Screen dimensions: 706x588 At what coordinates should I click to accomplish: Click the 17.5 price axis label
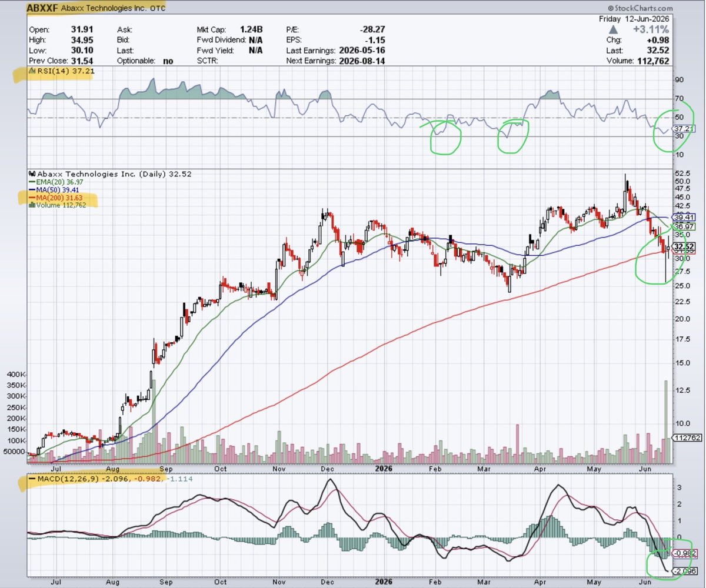pos(682,340)
